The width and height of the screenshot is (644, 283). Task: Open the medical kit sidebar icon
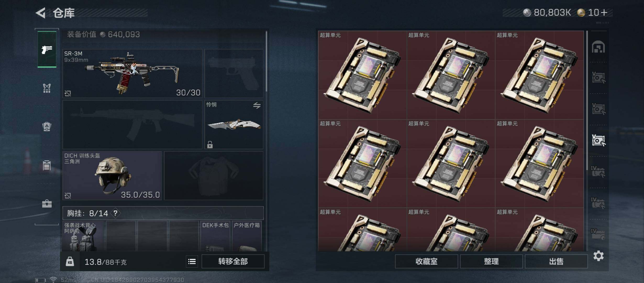(x=47, y=204)
